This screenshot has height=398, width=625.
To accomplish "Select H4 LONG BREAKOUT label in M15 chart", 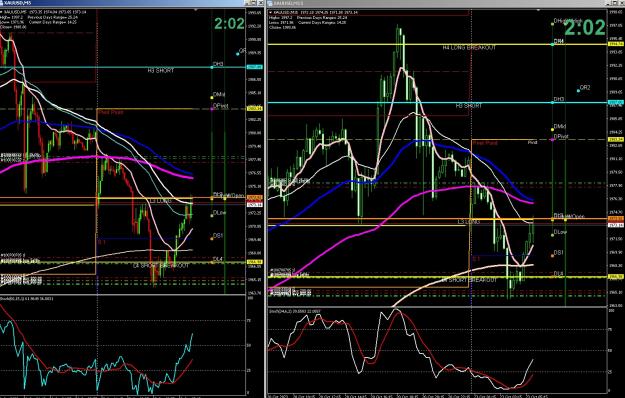I will point(469,48).
